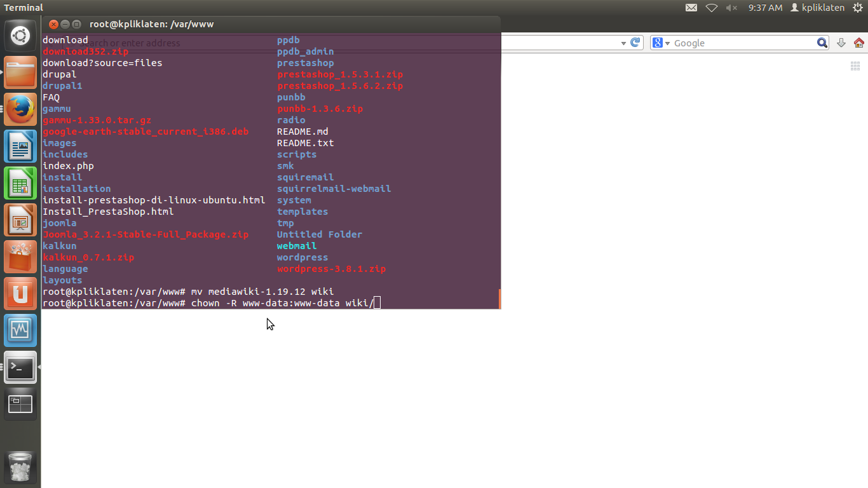Click 'templates' directory name
The height and width of the screenshot is (488, 868).
click(302, 212)
